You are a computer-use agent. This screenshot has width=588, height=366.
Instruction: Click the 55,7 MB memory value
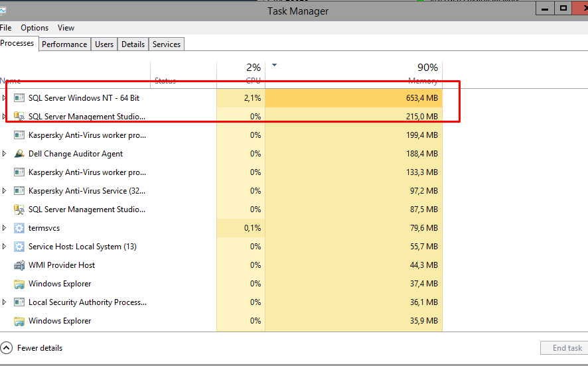click(424, 247)
